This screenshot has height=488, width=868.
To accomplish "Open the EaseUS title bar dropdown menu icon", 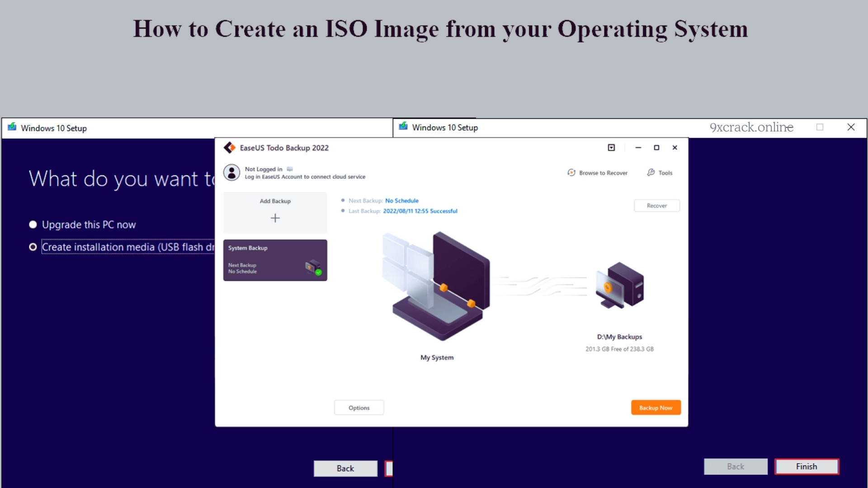I will tap(611, 148).
